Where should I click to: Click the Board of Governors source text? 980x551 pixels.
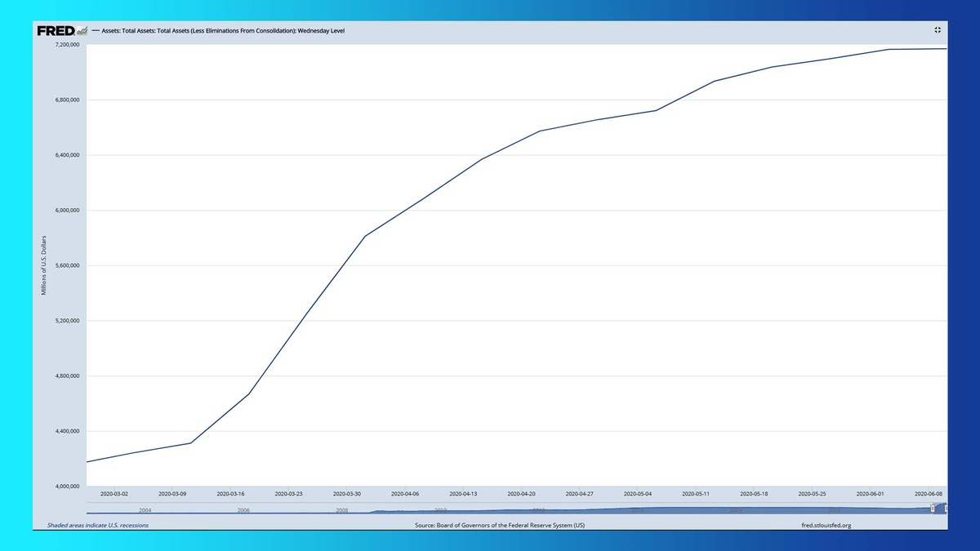click(x=500, y=525)
